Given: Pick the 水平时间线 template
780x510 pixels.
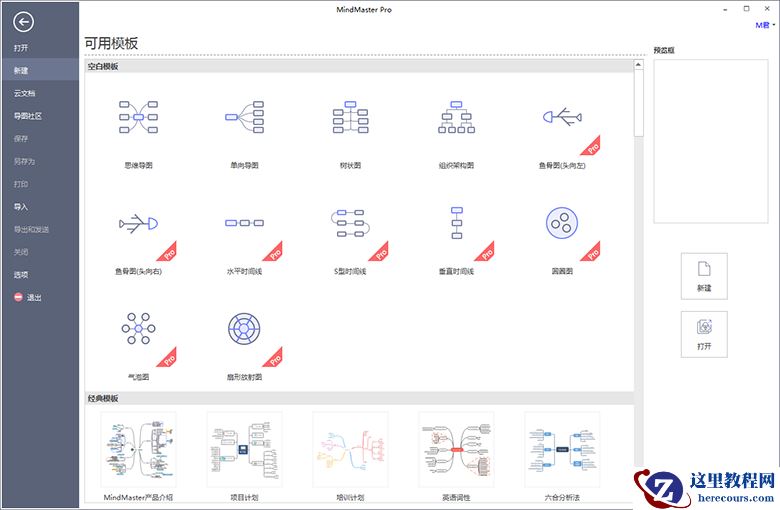Looking at the screenshot, I should click(x=244, y=223).
